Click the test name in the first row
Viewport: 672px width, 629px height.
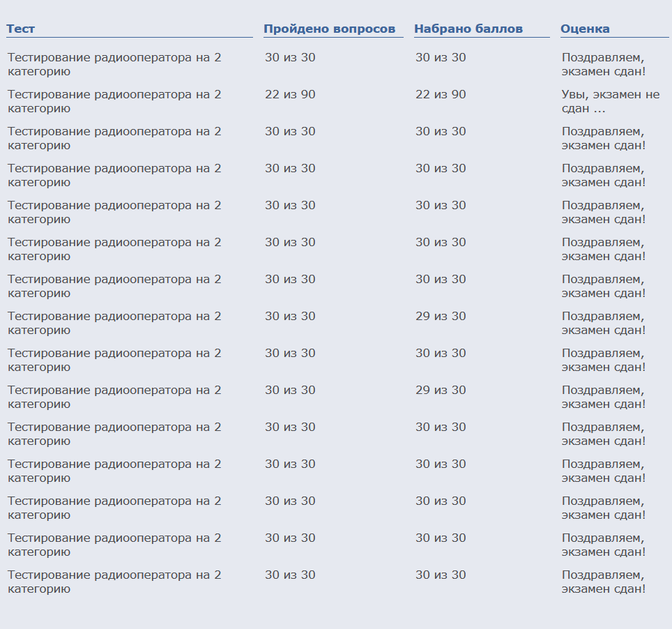point(114,64)
